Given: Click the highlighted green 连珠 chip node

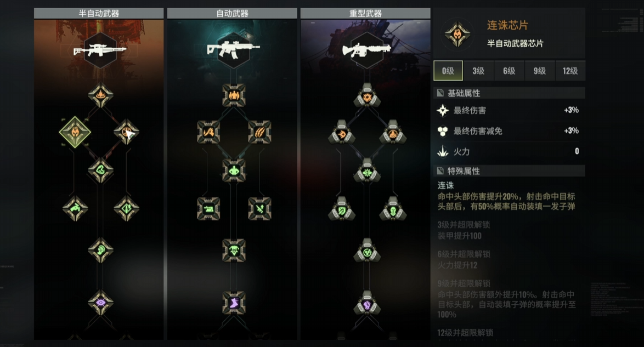Looking at the screenshot, I should 75,132.
